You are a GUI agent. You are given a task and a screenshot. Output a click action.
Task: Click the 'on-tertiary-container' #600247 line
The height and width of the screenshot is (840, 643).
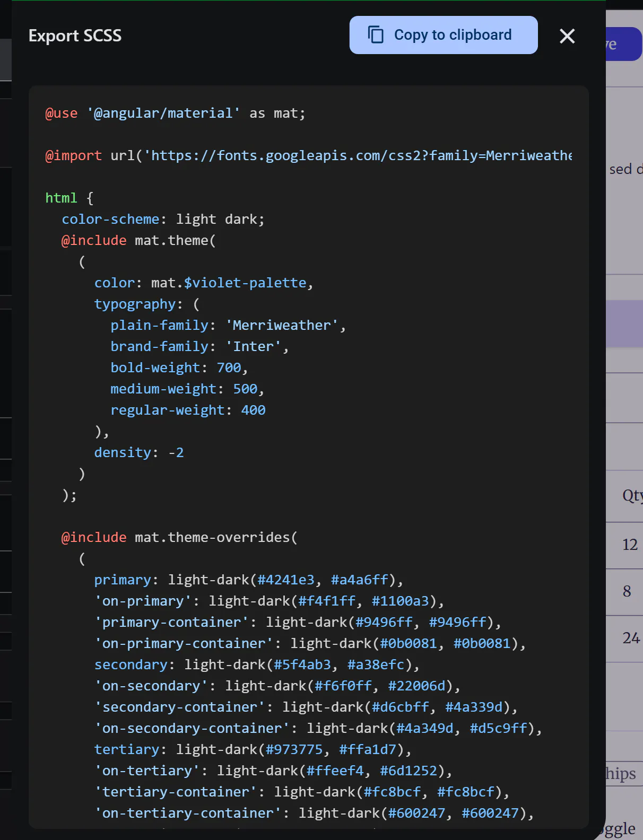click(314, 813)
